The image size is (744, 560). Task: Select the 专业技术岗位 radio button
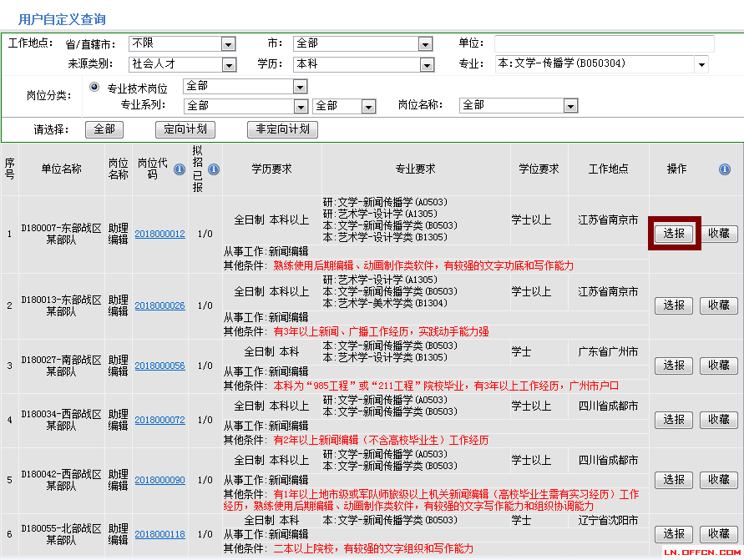[94, 88]
